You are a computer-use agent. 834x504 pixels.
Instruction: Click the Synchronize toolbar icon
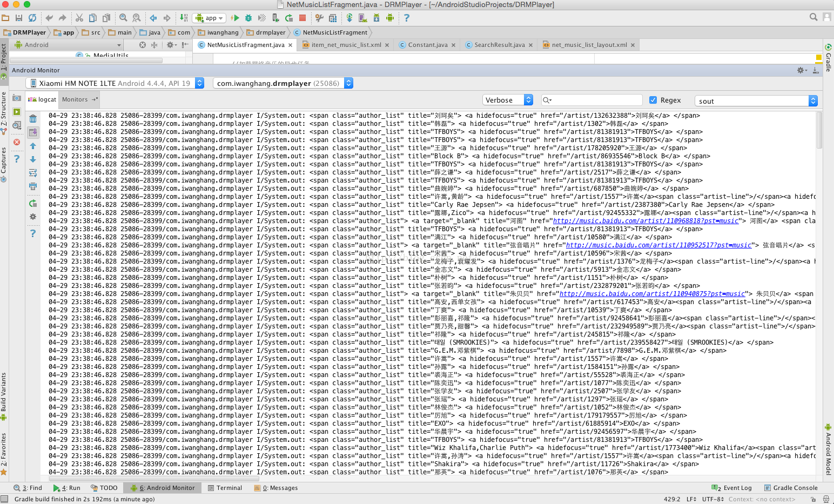(32, 18)
